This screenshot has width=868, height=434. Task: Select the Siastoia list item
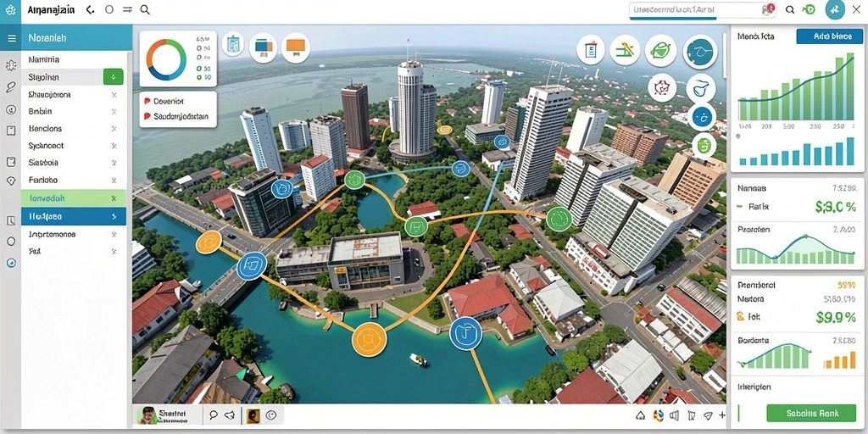pyautogui.click(x=74, y=163)
